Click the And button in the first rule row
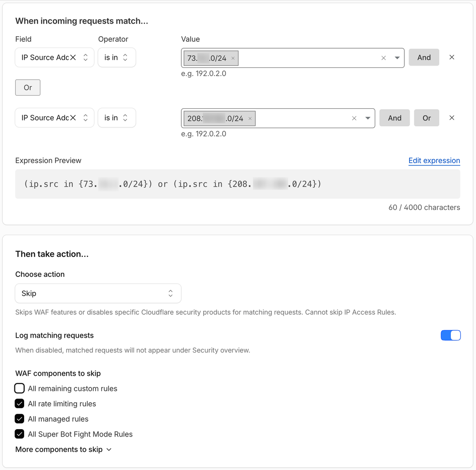476x470 pixels. [424, 57]
